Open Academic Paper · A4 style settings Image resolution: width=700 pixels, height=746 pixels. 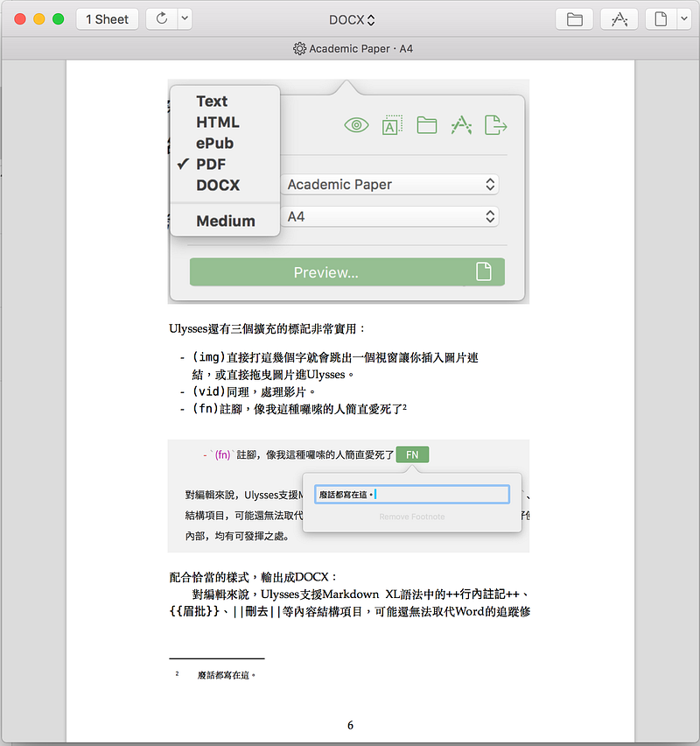tap(353, 49)
